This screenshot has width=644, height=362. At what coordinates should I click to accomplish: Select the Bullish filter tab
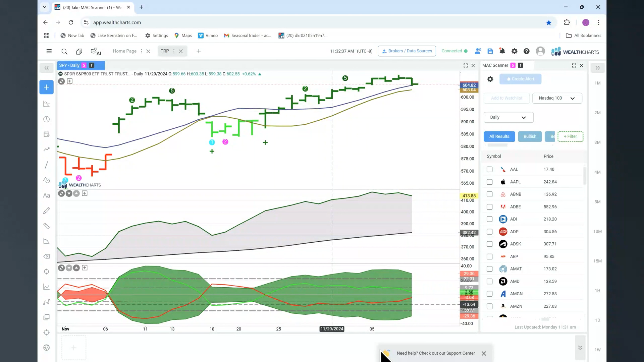(x=530, y=136)
